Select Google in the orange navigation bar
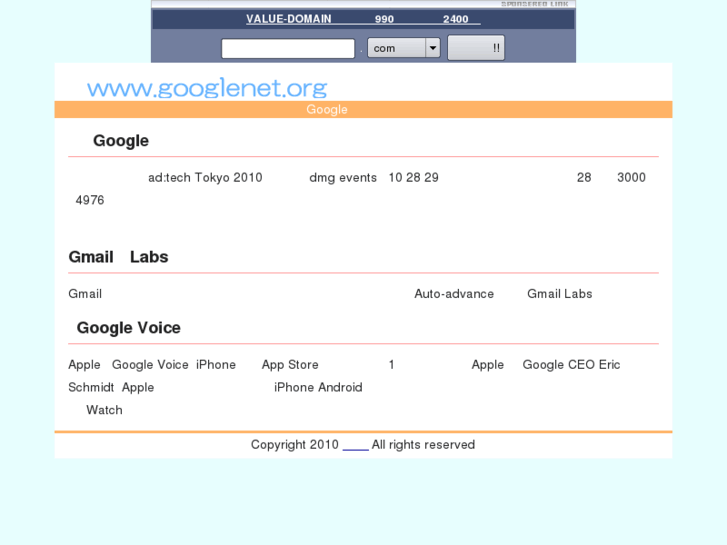The width and height of the screenshot is (727, 545). 327,109
